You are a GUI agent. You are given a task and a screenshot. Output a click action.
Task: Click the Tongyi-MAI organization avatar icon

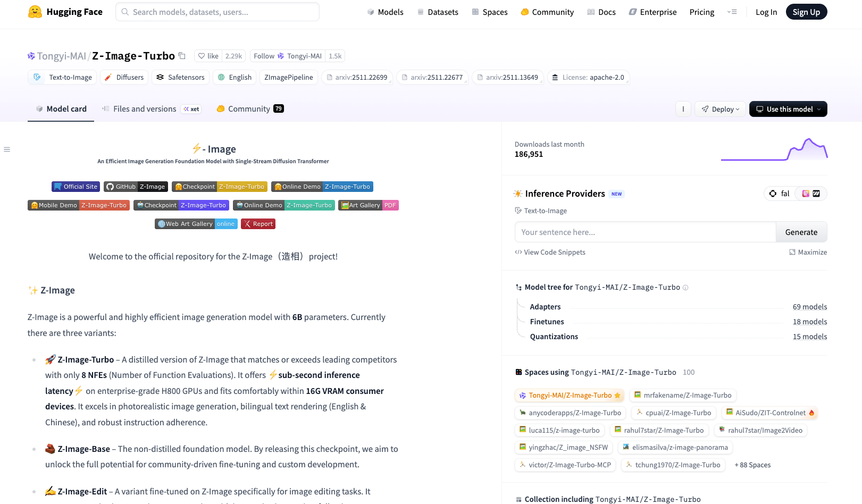tap(31, 56)
